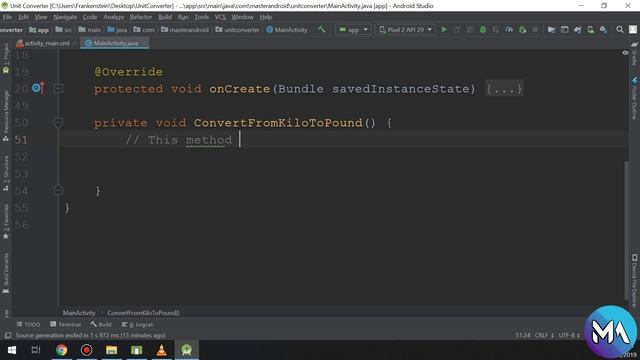
Task: Open the View menu
Action: pyautogui.click(x=40, y=17)
